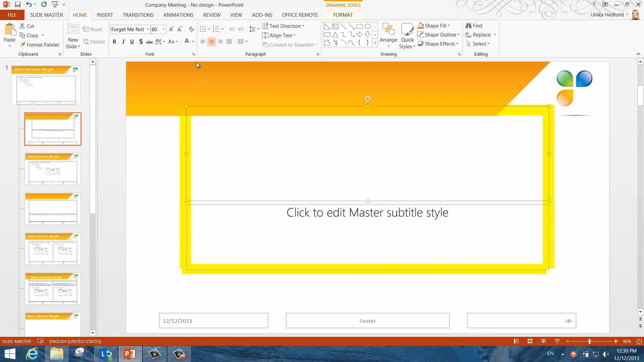This screenshot has width=644, height=362.
Task: Toggle text Underline
Action: tap(132, 42)
